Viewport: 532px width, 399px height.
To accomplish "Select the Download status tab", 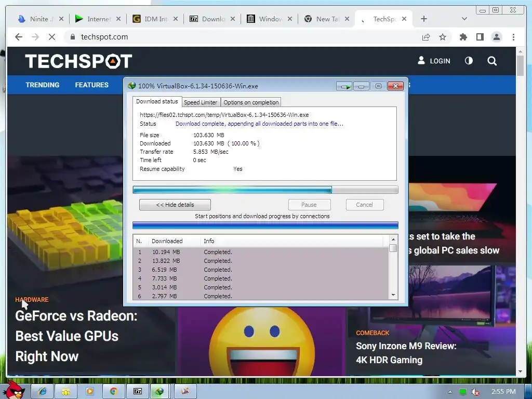I will pos(157,101).
